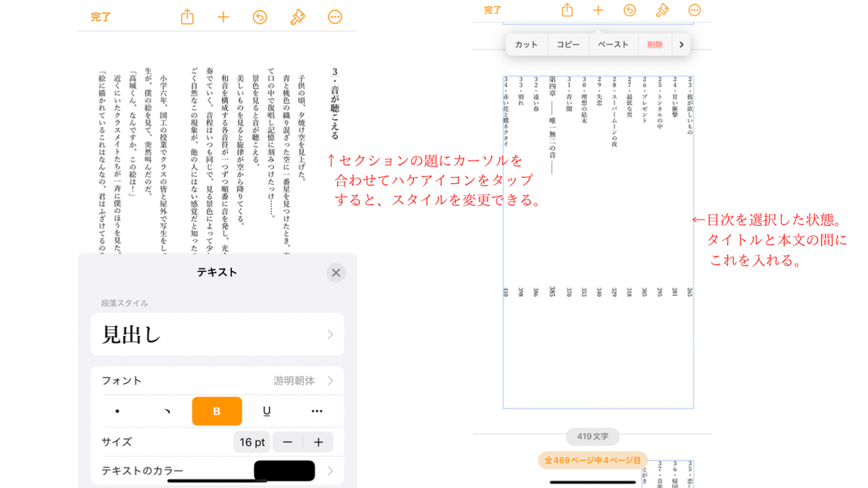Tap the undo icon in left toolbar
Image resolution: width=868 pixels, height=488 pixels.
(260, 17)
